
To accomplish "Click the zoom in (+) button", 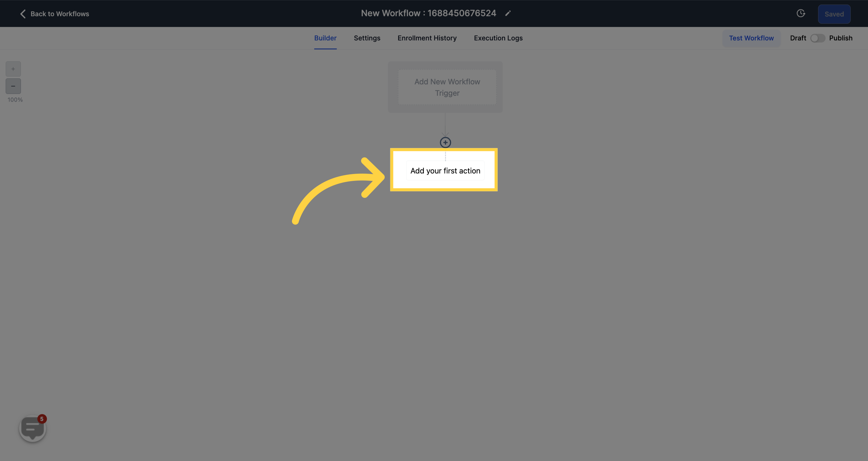I will [x=13, y=69].
